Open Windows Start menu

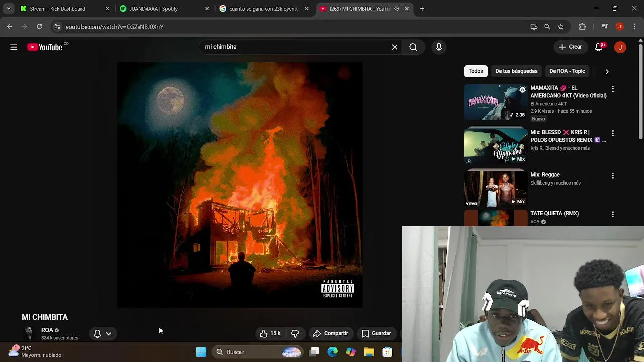(x=201, y=352)
